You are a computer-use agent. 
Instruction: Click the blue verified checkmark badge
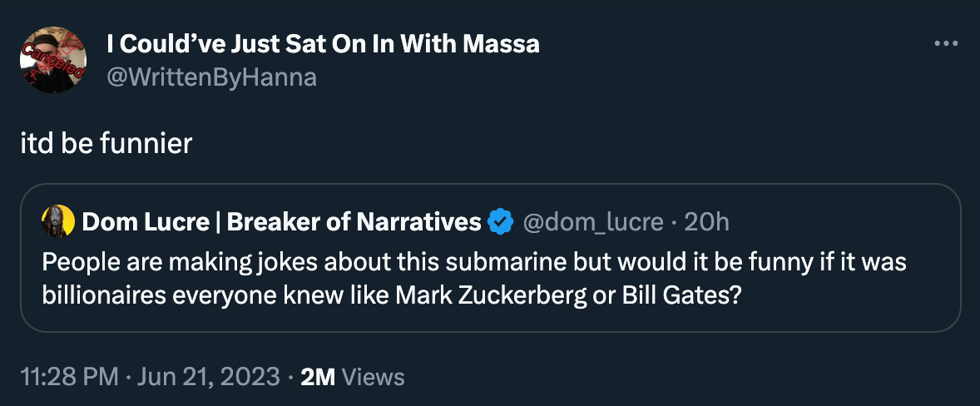click(x=499, y=222)
